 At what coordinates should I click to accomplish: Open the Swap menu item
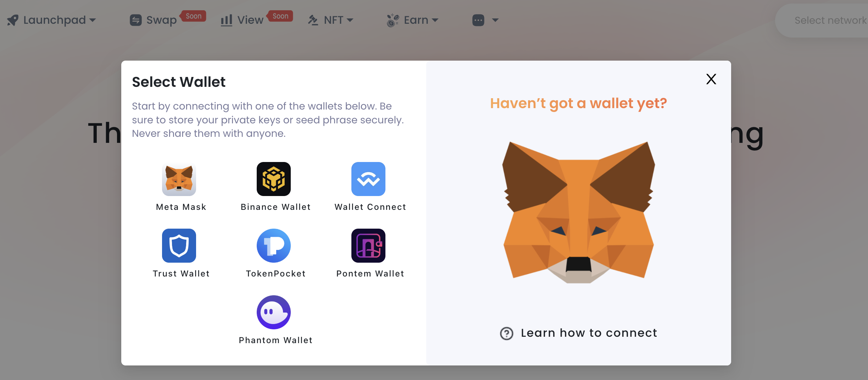161,20
